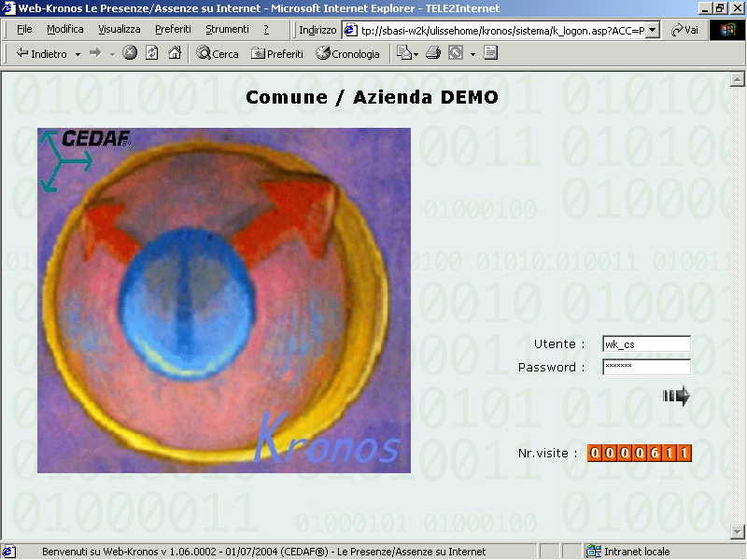Click the discussion page icon in the toolbar
This screenshot has height=560, width=747.
tap(491, 52)
